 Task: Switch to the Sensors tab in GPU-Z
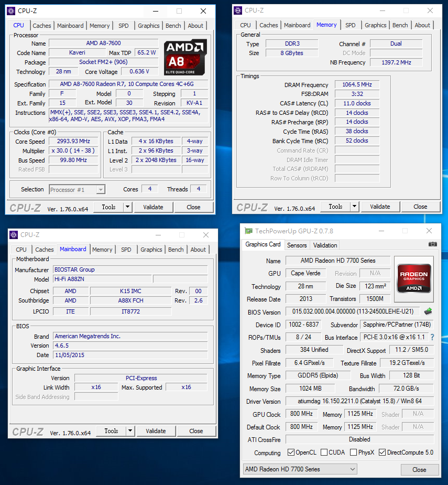(x=297, y=245)
